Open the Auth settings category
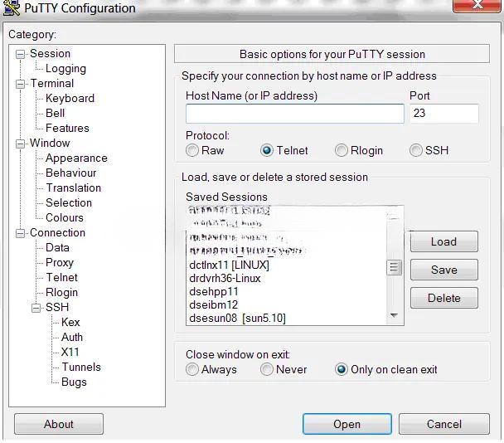 tap(72, 337)
